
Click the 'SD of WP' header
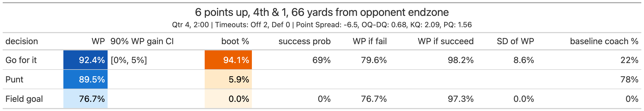515,41
